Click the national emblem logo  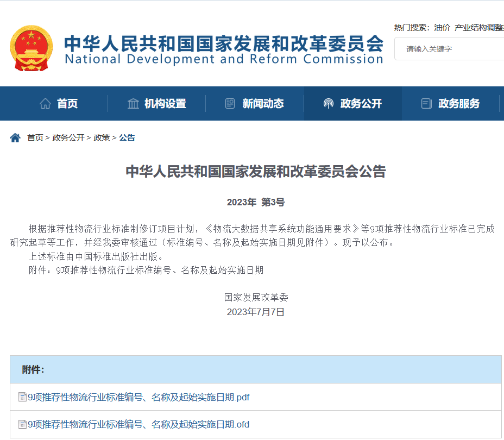point(31,48)
